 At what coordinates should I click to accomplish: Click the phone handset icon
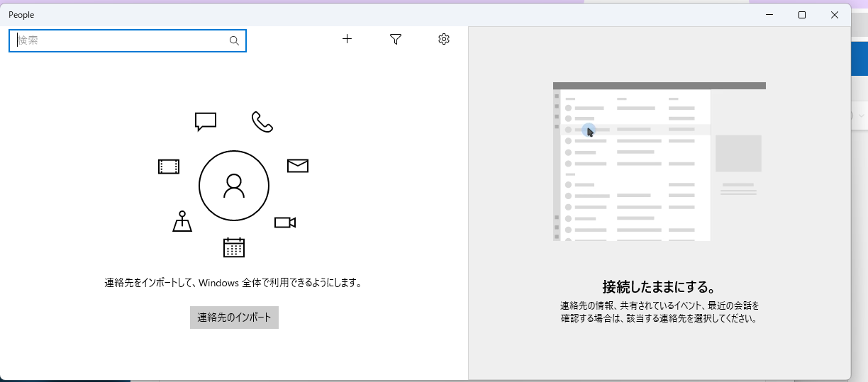262,122
